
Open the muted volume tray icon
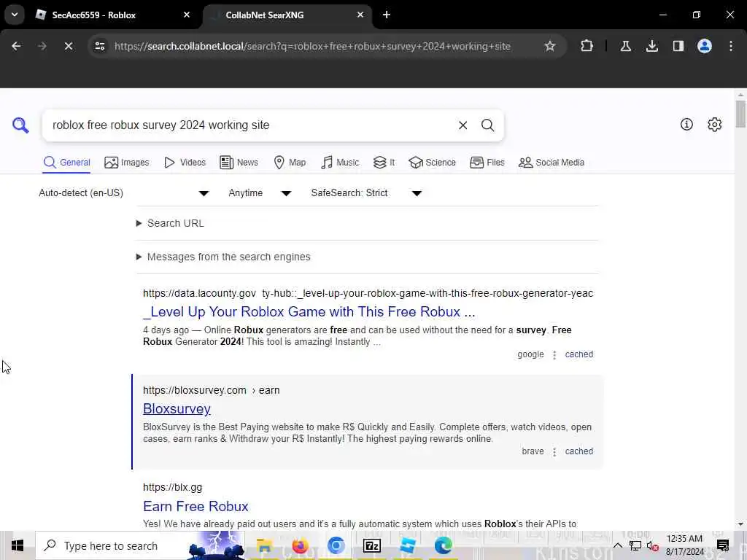651,546
